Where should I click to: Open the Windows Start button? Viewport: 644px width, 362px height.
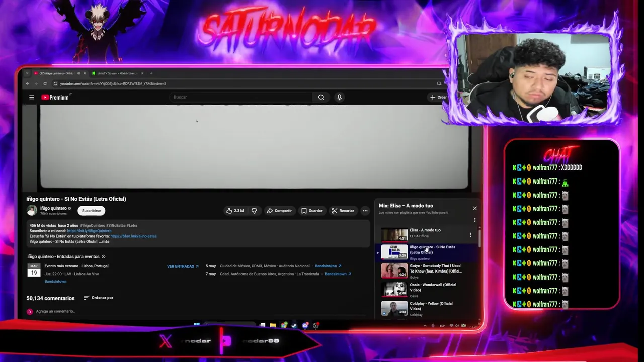(197, 325)
